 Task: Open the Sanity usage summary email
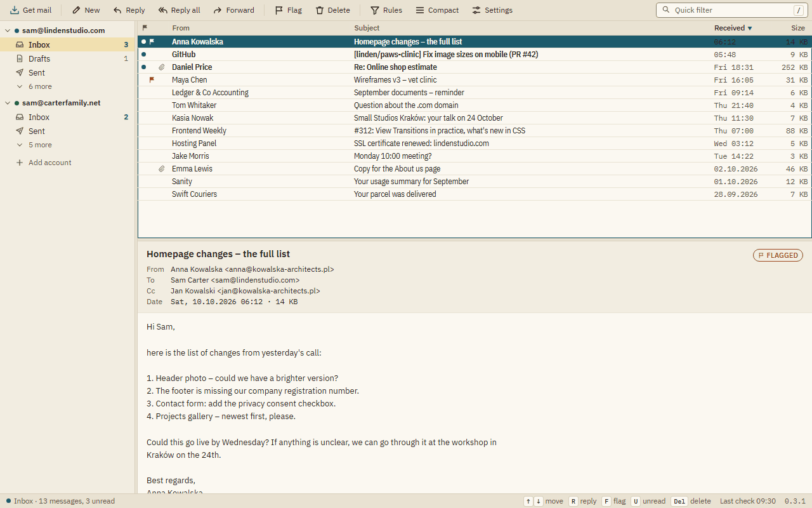(x=475, y=182)
